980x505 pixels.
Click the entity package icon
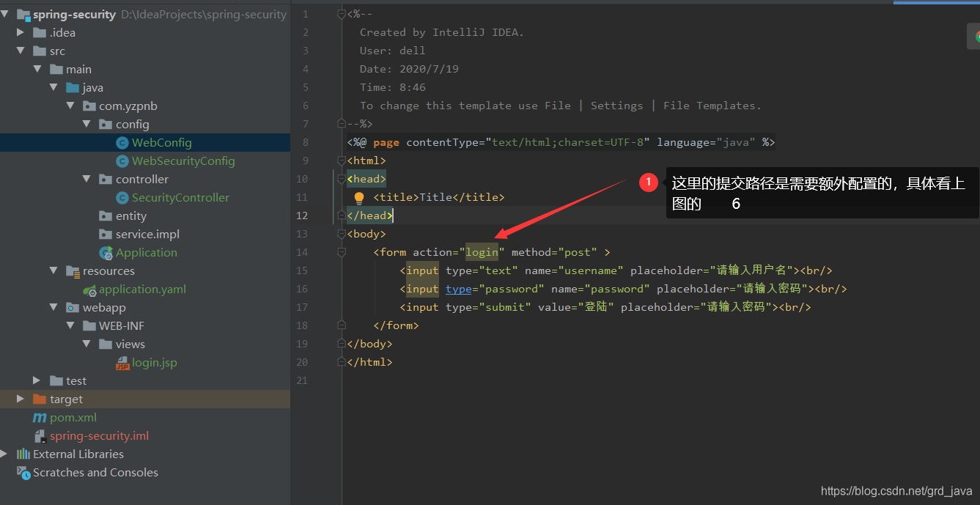(x=106, y=216)
